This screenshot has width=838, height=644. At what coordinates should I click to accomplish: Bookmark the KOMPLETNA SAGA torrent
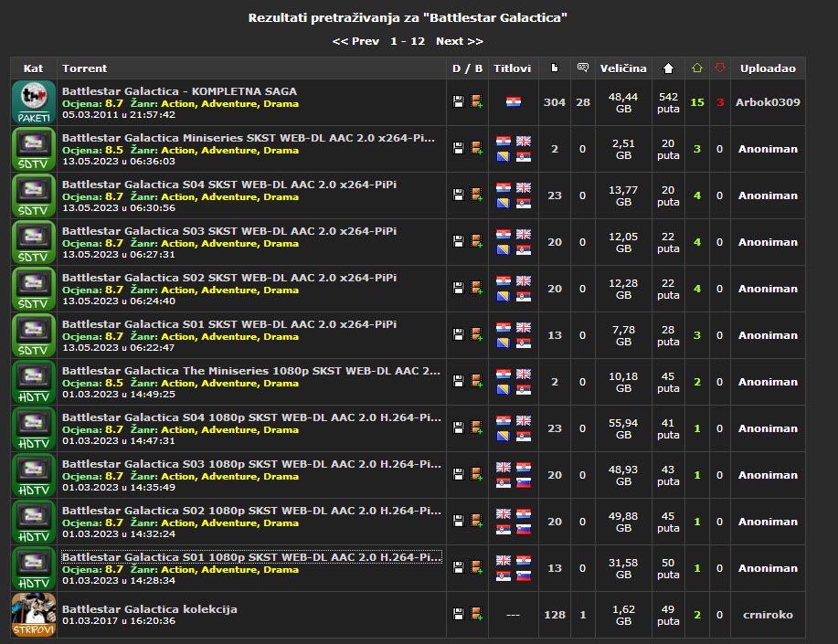[x=476, y=101]
